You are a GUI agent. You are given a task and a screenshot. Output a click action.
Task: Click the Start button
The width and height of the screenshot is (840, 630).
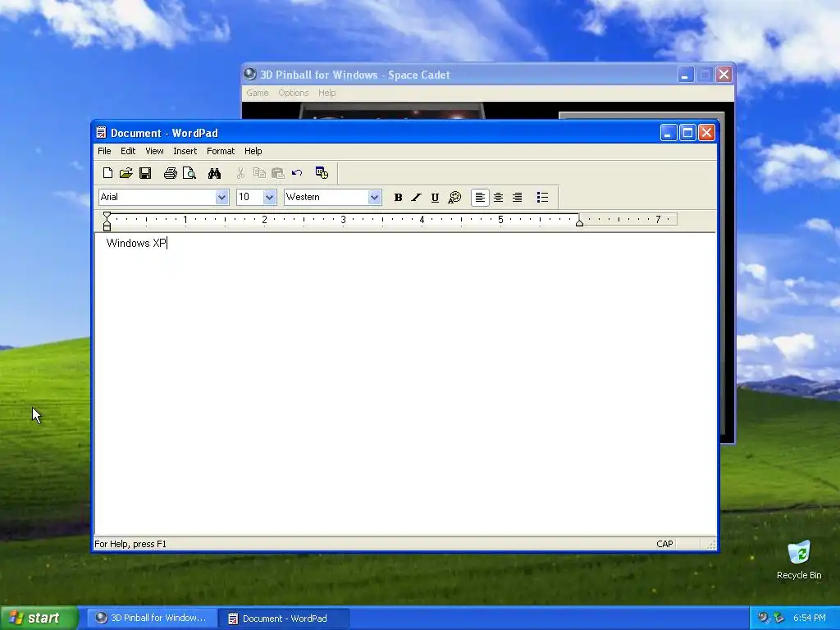coord(39,618)
